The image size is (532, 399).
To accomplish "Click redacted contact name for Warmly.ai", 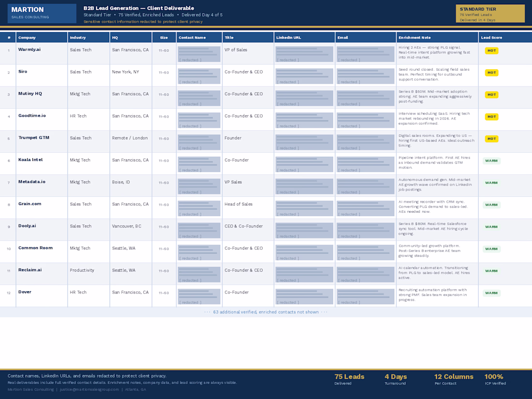I will pyautogui.click(x=199, y=54).
